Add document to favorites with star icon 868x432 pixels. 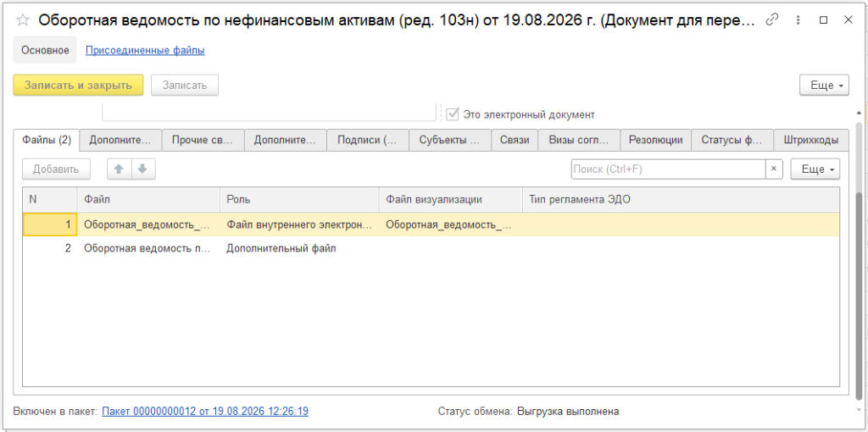pyautogui.click(x=23, y=20)
